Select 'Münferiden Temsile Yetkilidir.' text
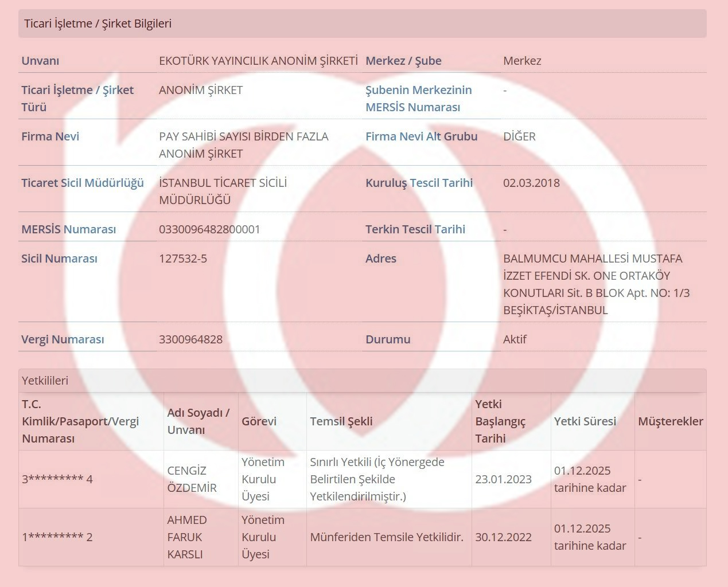The height and width of the screenshot is (587, 728). tap(387, 537)
